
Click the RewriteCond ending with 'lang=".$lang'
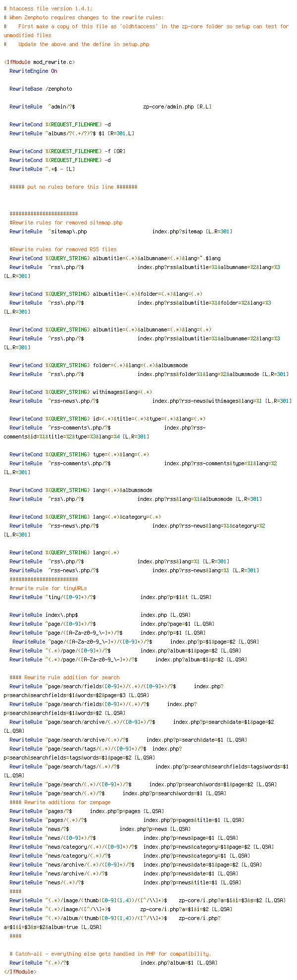tap(115, 258)
